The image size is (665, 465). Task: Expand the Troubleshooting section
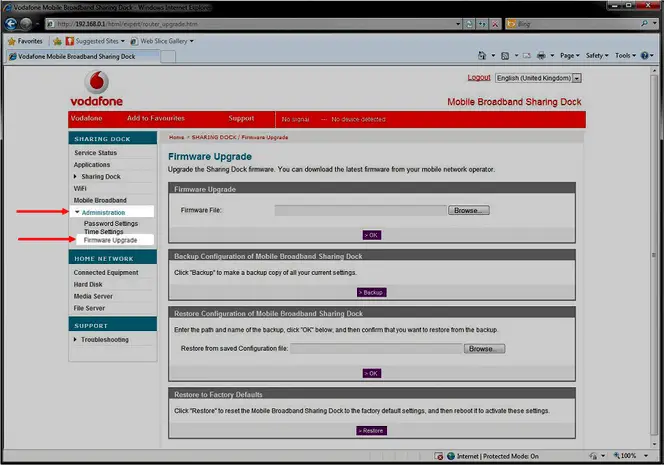coord(75,339)
